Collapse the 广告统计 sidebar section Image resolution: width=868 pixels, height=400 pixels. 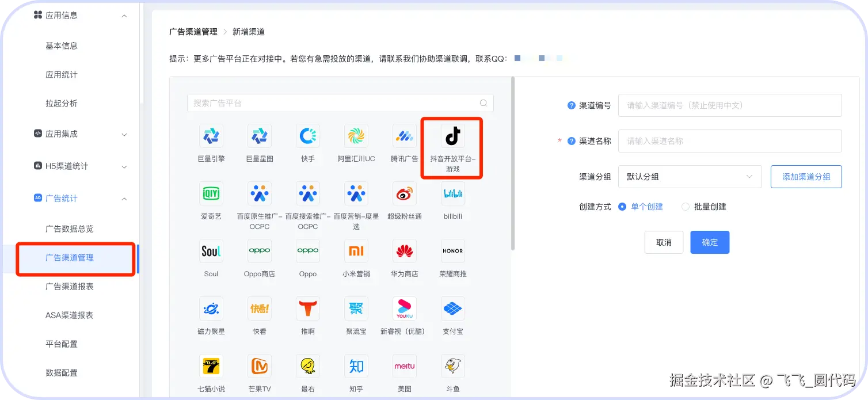pos(124,199)
